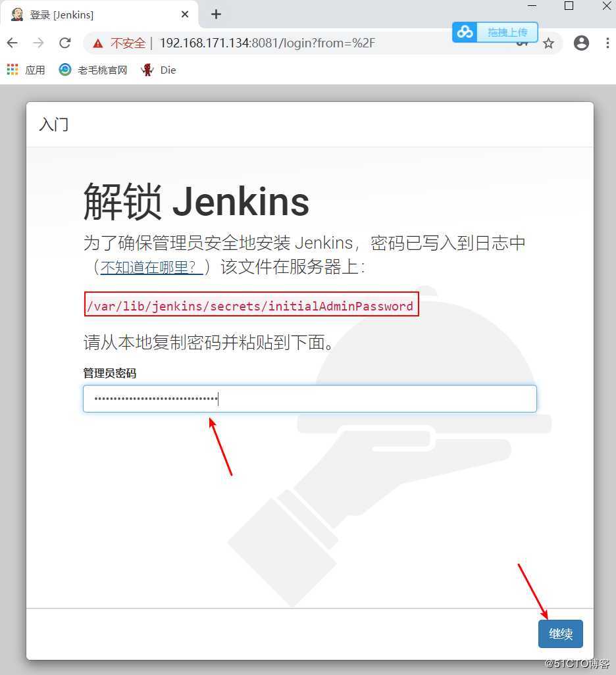The height and width of the screenshot is (675, 616).
Task: Close the 登录 [Jenkins] tab
Action: 185,14
